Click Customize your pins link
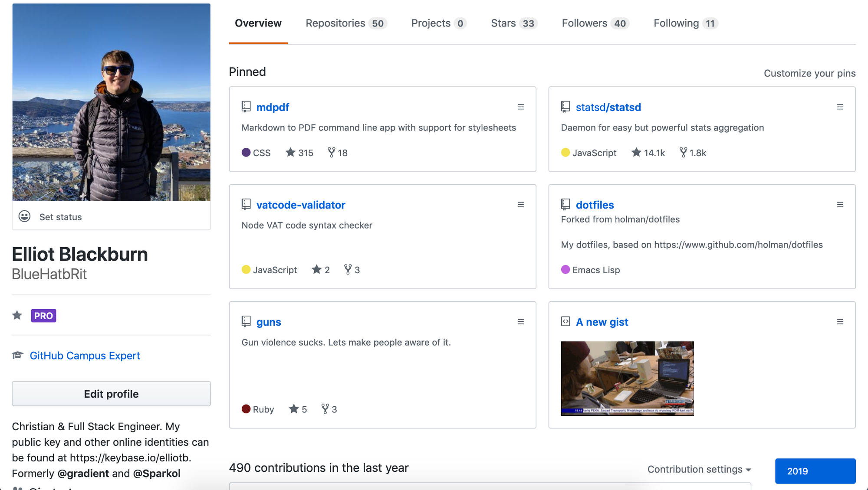Screen dimensions: 868x490 pyautogui.click(x=809, y=73)
